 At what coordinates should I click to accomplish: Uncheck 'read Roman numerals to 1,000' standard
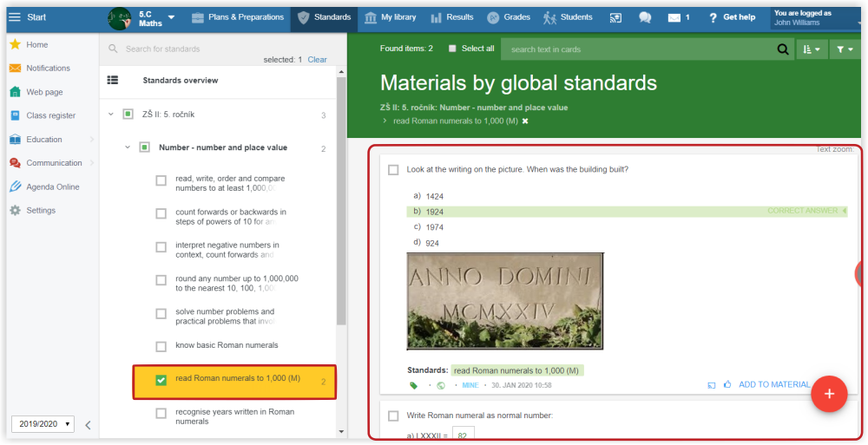pyautogui.click(x=161, y=380)
